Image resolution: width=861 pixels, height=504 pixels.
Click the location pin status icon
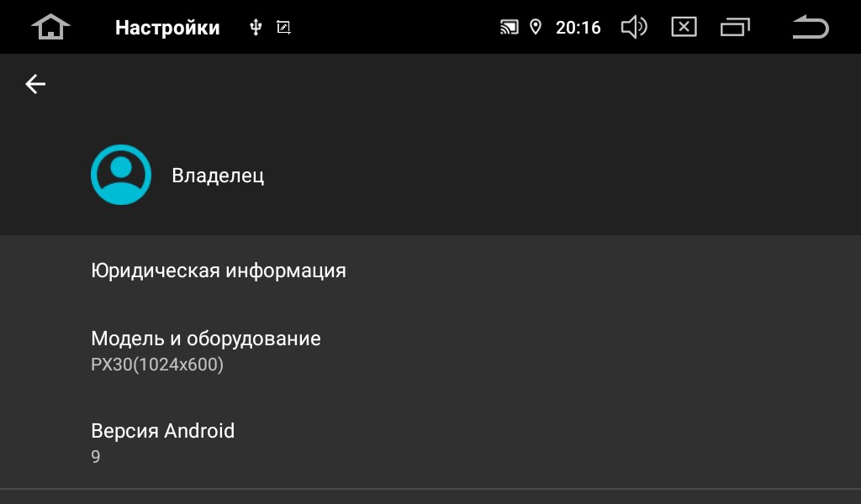click(x=536, y=27)
